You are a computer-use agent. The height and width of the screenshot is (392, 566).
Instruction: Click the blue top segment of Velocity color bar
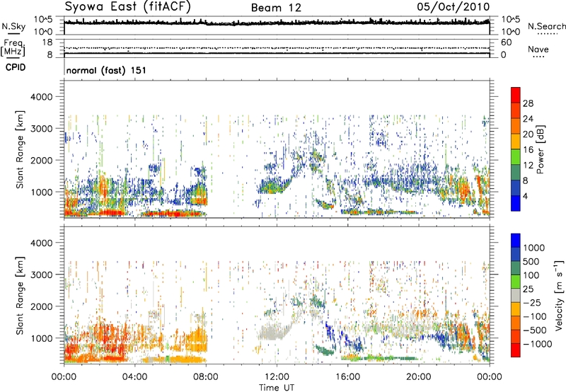click(516, 241)
